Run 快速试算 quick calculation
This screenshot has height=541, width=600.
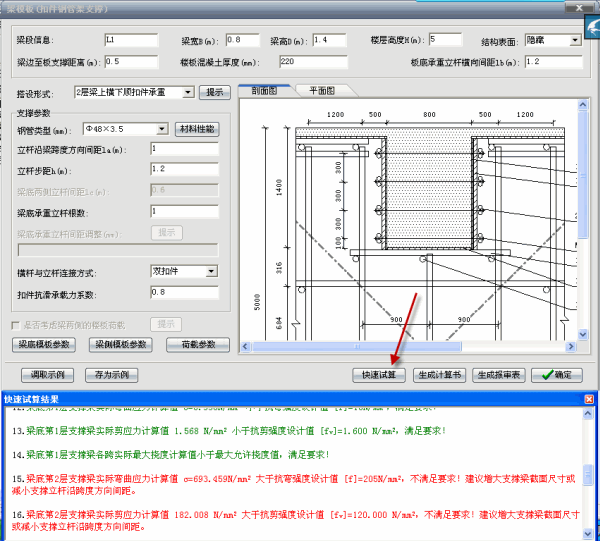[379, 375]
